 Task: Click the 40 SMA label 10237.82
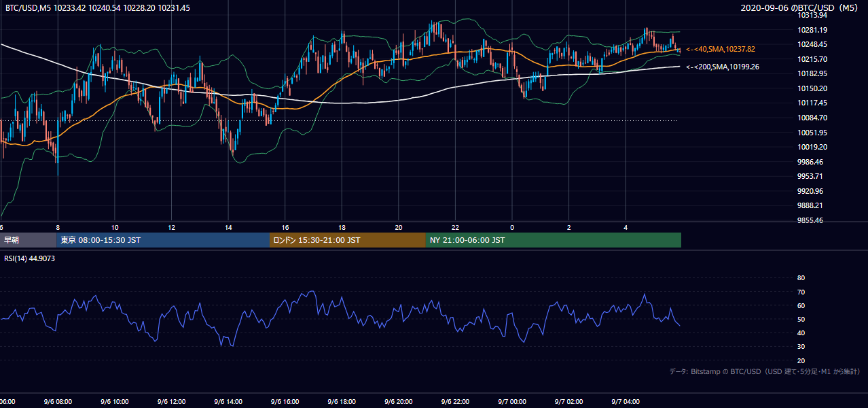coord(721,49)
